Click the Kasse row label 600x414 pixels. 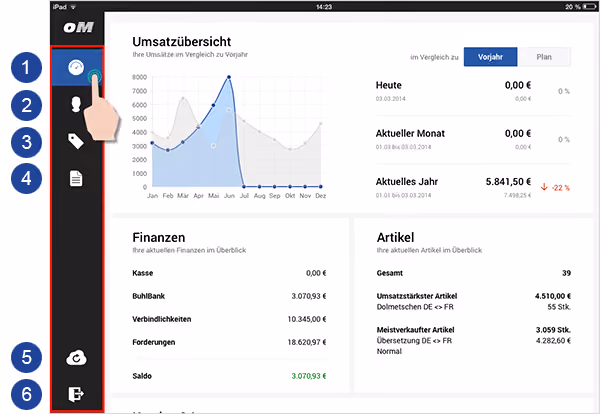(143, 273)
